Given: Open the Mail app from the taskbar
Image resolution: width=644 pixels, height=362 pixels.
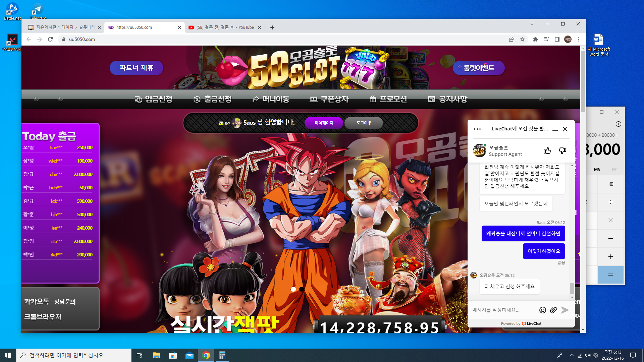Looking at the screenshot, I should [190, 355].
